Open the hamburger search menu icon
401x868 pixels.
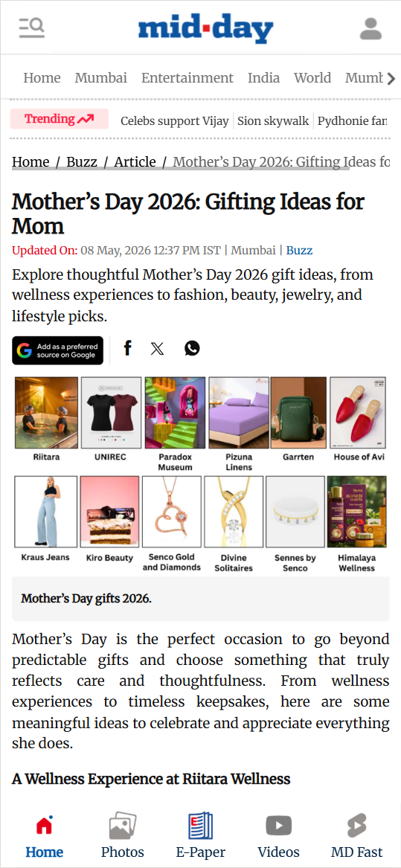click(31, 27)
